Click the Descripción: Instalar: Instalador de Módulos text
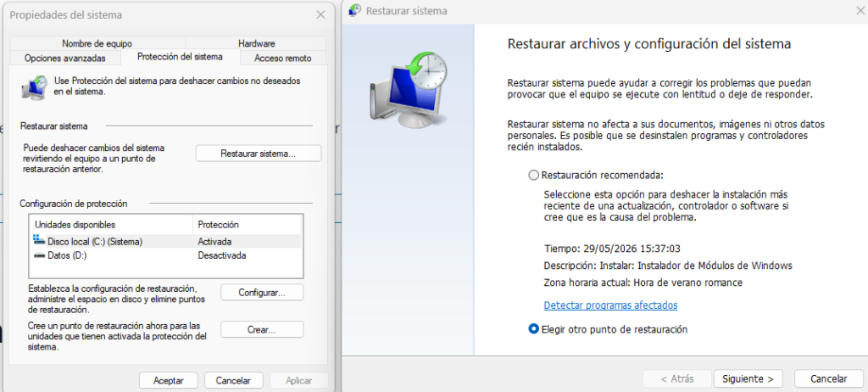This screenshot has width=868, height=392. 668,266
